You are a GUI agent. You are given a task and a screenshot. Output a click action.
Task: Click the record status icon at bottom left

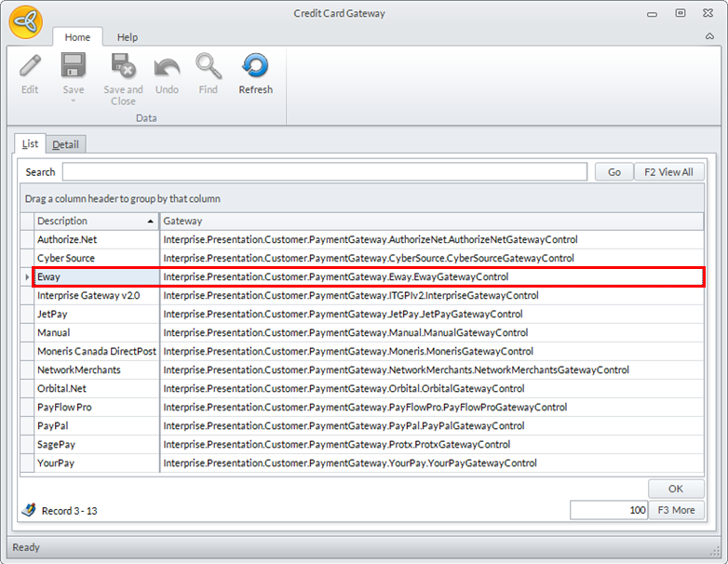tap(29, 510)
